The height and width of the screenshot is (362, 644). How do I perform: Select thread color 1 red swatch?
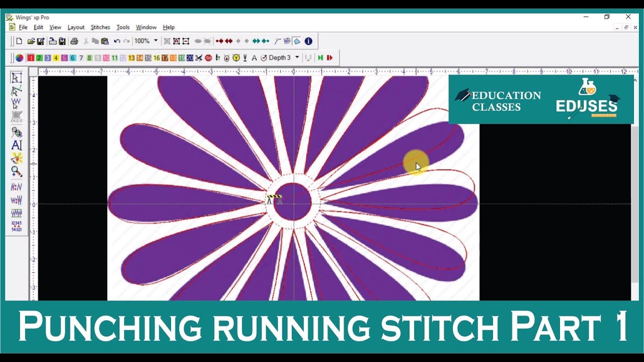point(31,58)
